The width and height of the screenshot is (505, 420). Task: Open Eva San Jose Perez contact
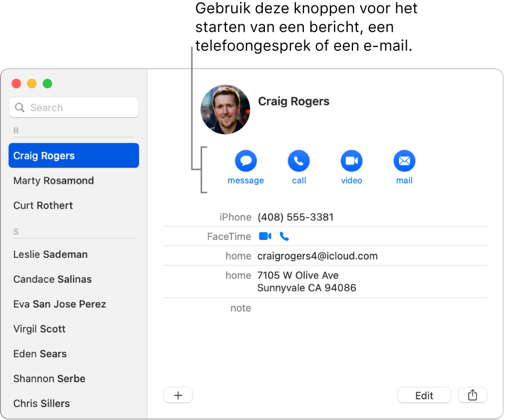74,304
